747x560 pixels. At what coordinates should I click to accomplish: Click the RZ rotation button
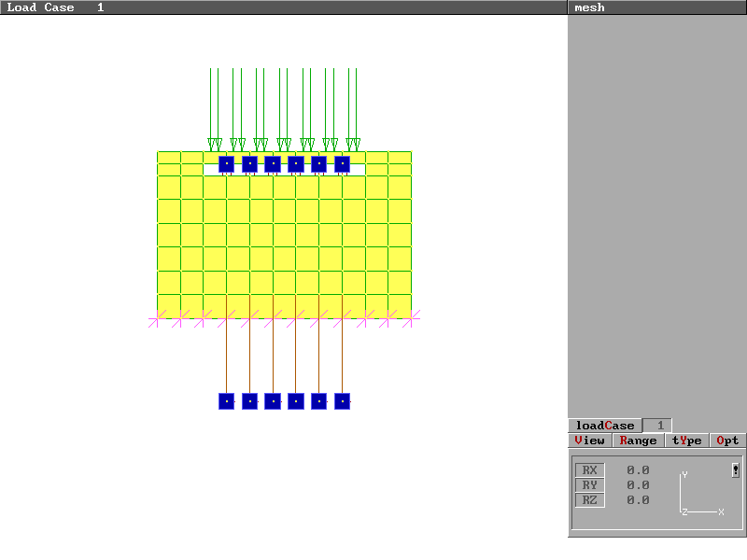[589, 500]
